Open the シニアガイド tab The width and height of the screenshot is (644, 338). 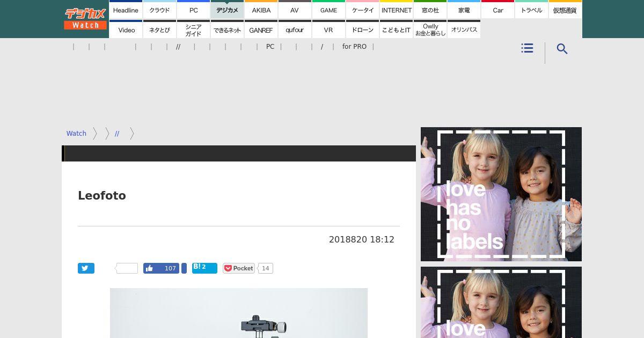[x=193, y=30]
